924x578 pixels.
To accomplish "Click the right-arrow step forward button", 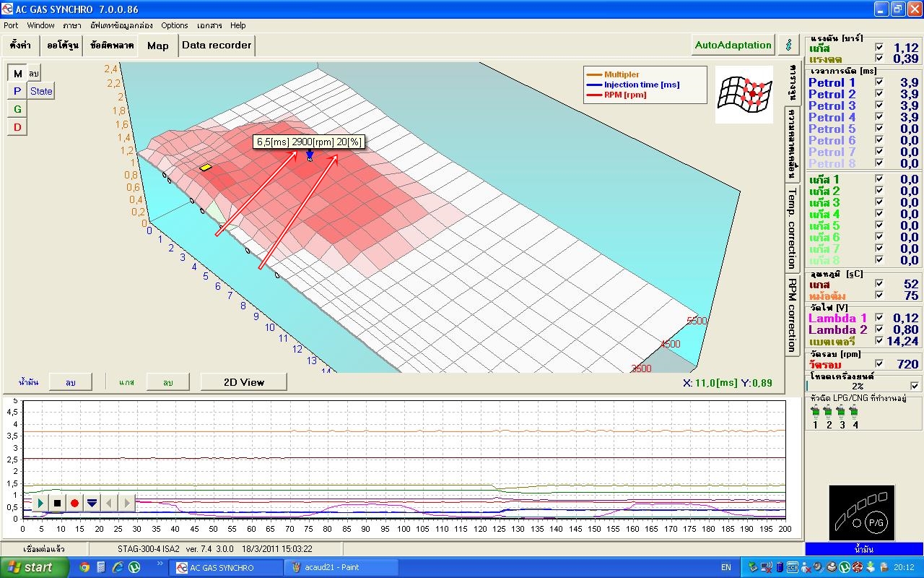I will click(x=126, y=503).
